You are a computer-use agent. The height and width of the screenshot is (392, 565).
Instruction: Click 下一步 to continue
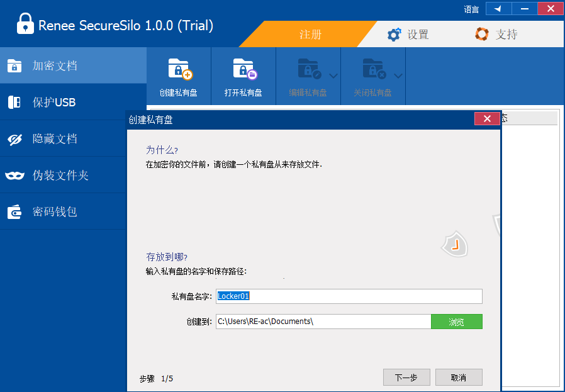(406, 378)
